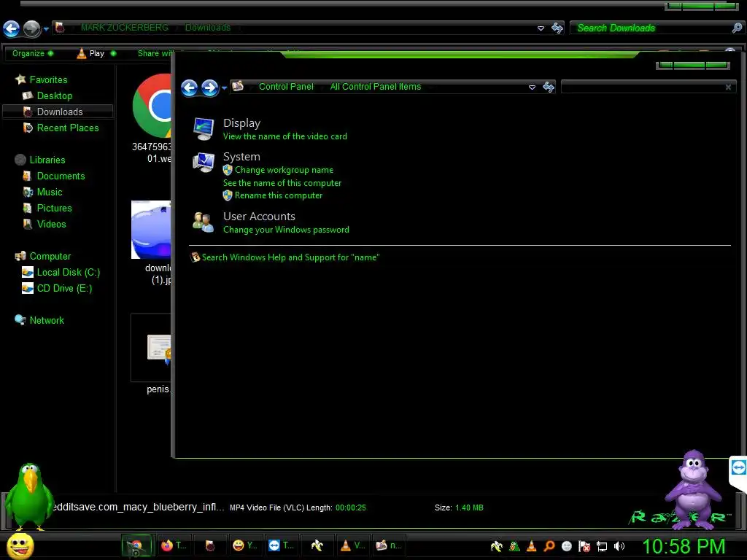Select Pictures library in navigation pane

54,208
